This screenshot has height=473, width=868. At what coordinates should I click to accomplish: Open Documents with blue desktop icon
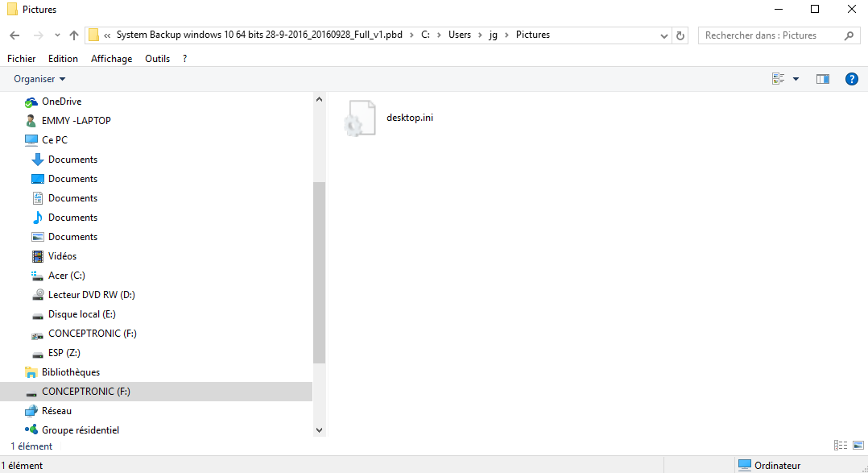(x=72, y=179)
